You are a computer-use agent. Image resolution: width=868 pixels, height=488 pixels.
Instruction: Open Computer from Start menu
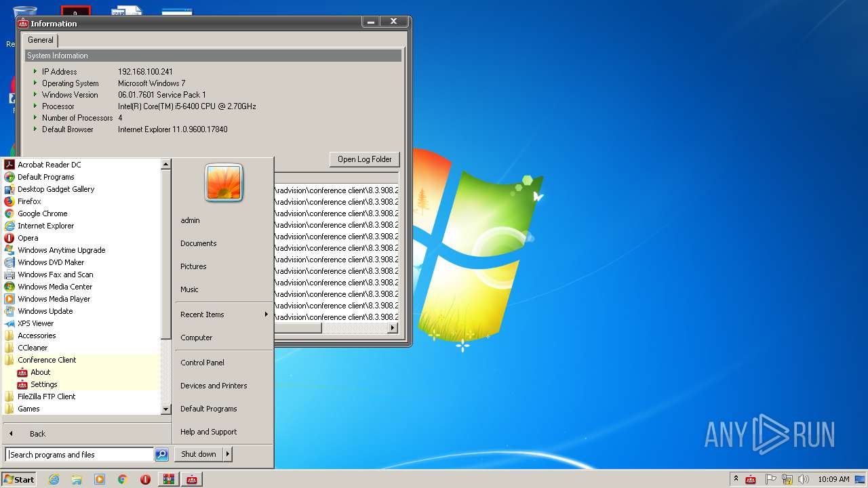point(197,338)
